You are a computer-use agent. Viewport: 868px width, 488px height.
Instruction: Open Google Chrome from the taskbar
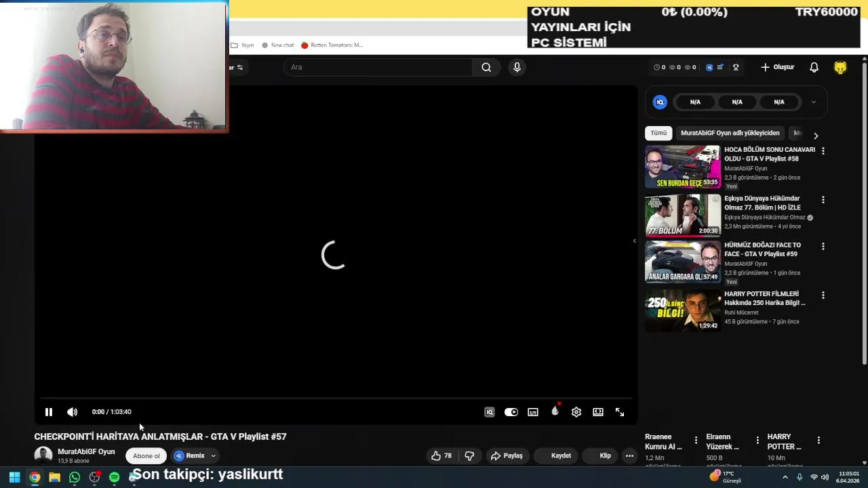[x=35, y=477]
